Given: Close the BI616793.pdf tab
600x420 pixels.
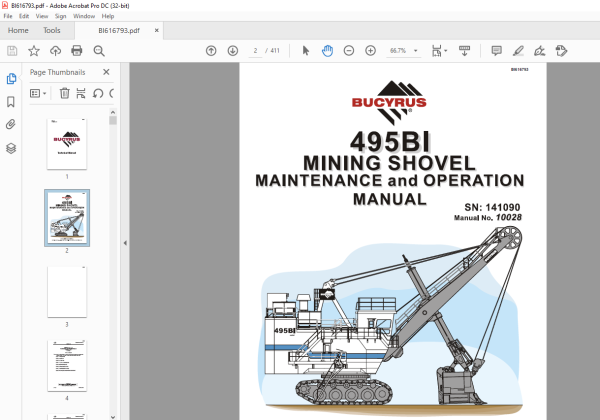Looking at the screenshot, I should pos(157,30).
